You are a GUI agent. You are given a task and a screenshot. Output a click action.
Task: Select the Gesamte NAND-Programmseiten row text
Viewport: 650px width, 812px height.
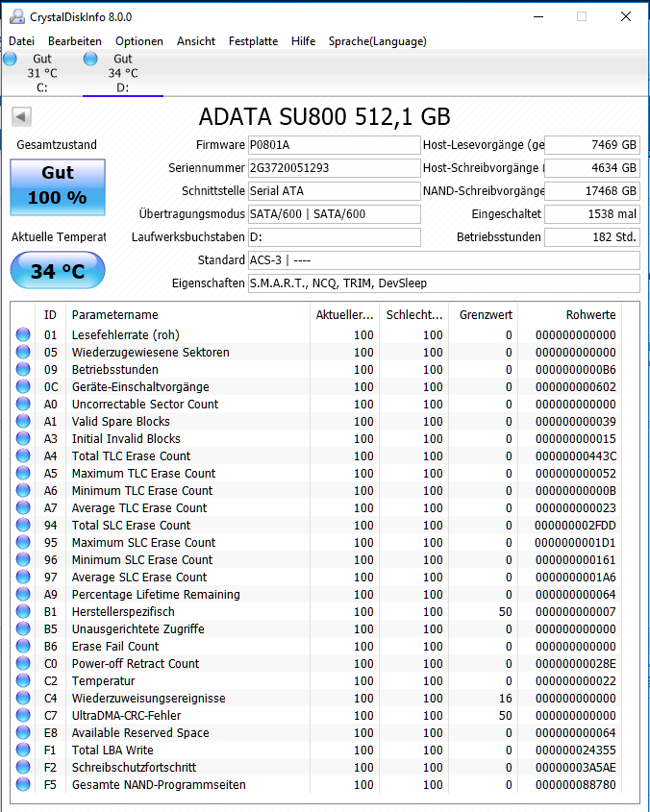click(159, 784)
